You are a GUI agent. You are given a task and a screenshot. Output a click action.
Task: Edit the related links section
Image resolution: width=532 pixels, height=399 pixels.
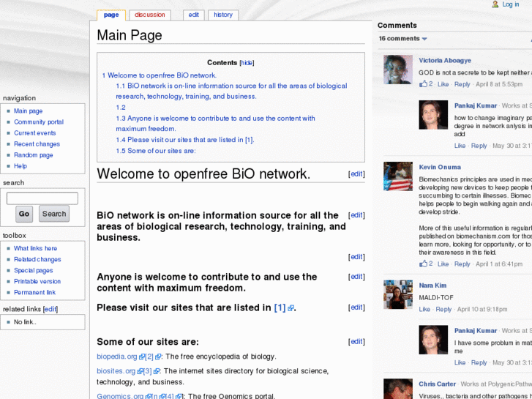[x=50, y=310]
